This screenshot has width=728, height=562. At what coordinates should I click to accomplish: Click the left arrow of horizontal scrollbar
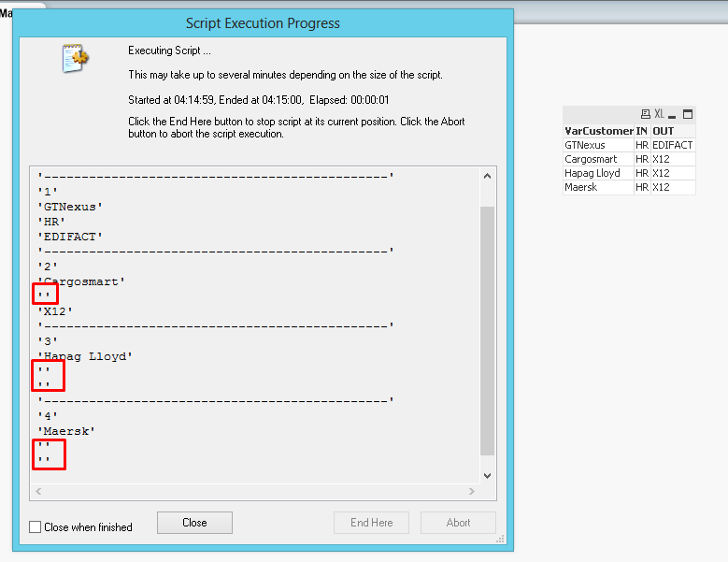[38, 492]
